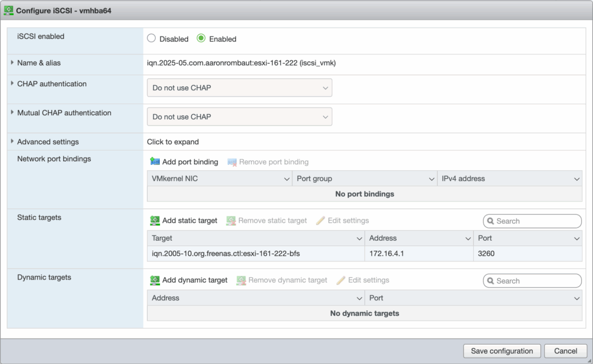The image size is (593, 364).
Task: Click the iSCSI icon in the dialog title bar
Action: 9,10
